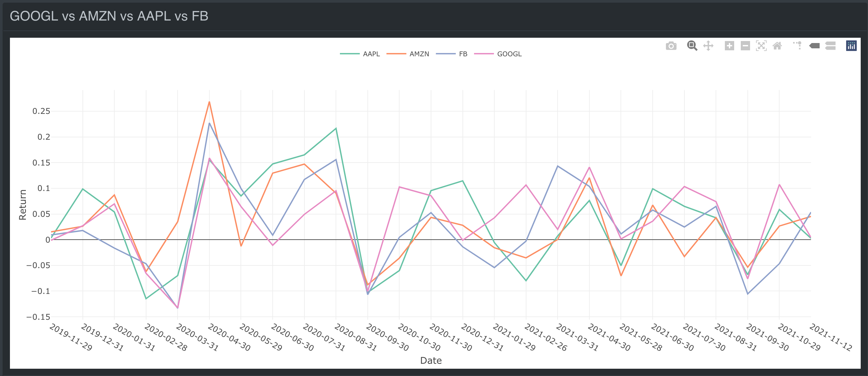The width and height of the screenshot is (868, 376).
Task: Toggle AMZN trace in legend
Action: (x=419, y=54)
